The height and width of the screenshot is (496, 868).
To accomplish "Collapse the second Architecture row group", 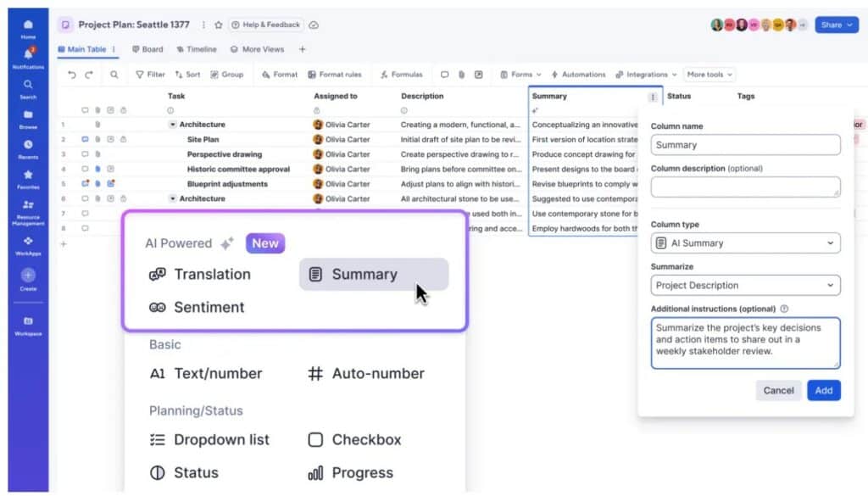I will 173,198.
